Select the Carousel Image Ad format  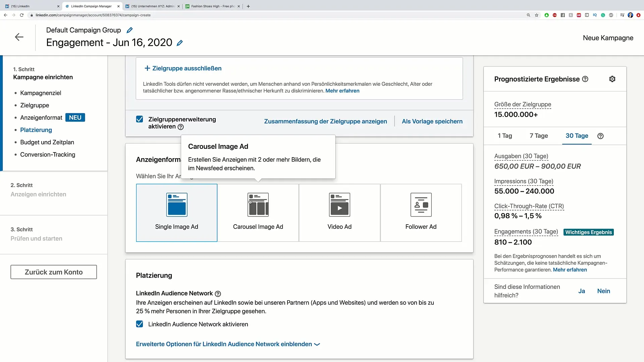click(x=258, y=212)
